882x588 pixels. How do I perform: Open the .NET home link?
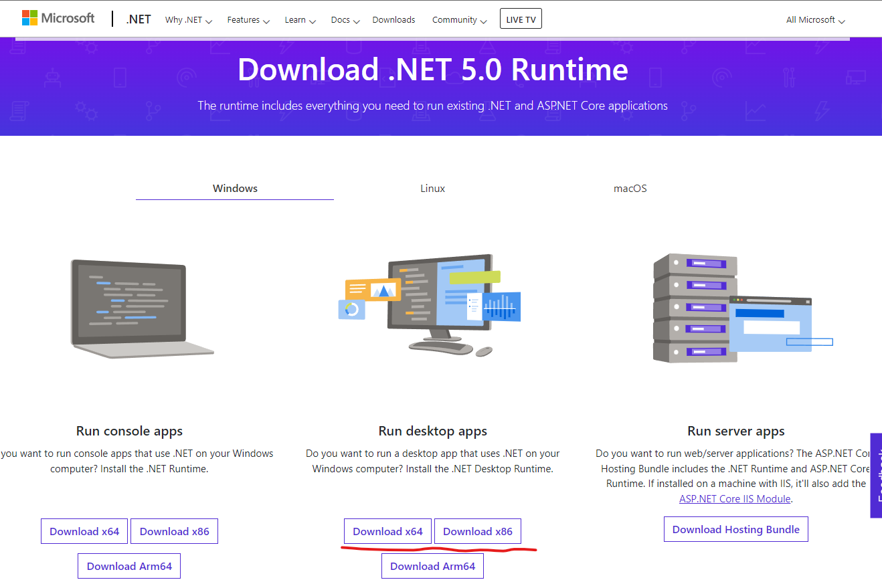click(139, 19)
